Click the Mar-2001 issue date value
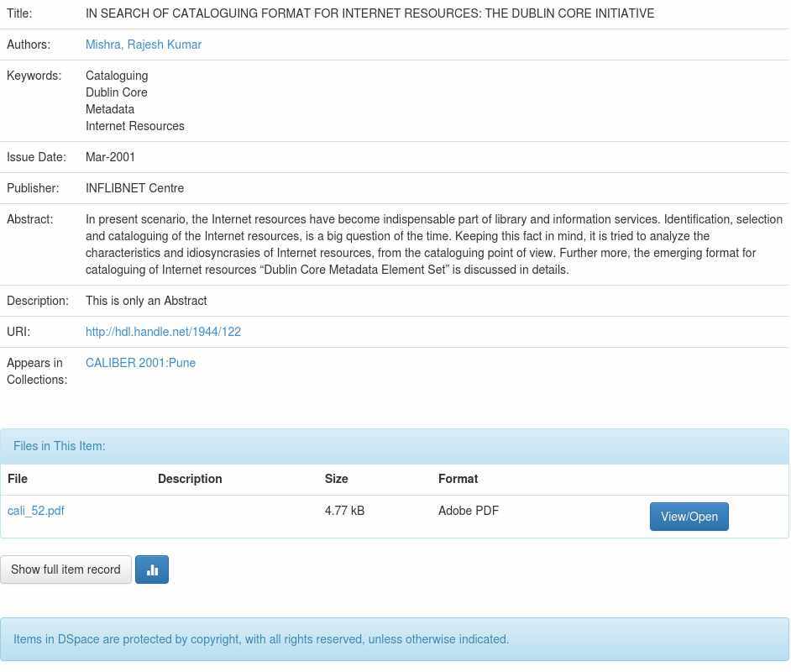The image size is (791, 672). click(x=110, y=157)
